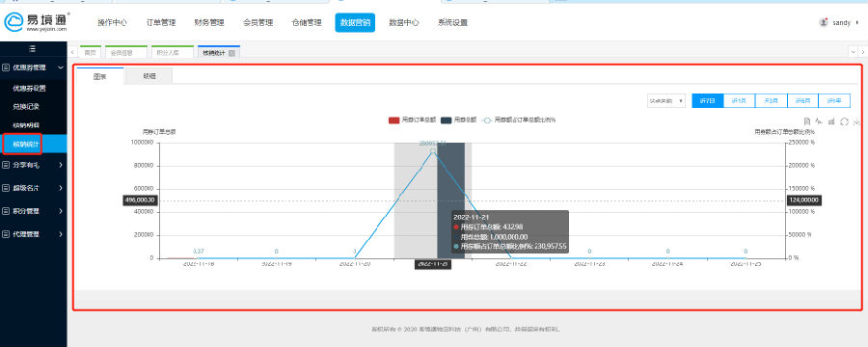Select the 近3月 date range
The height and width of the screenshot is (347, 868).
(x=772, y=100)
